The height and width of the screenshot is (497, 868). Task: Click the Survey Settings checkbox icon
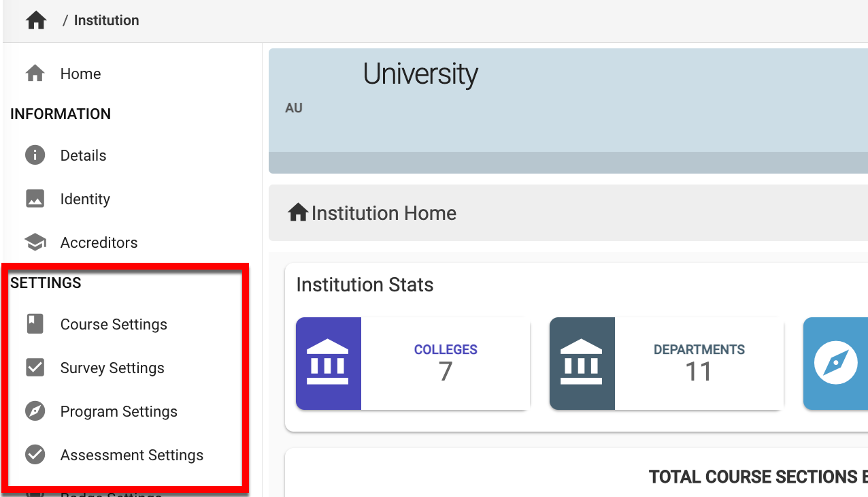35,368
